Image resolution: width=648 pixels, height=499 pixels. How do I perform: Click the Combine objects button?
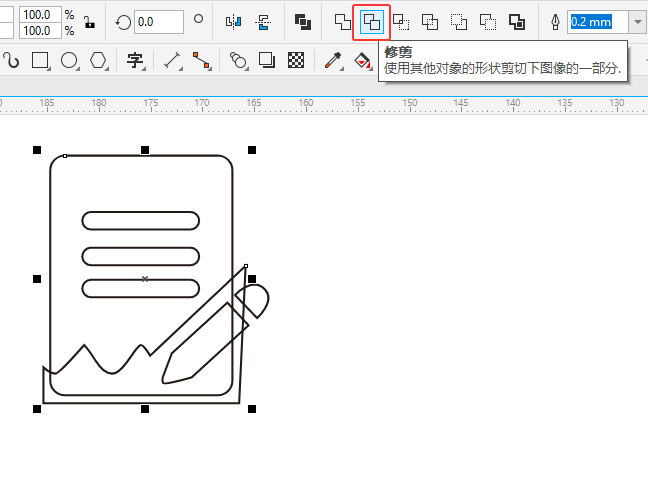pos(302,21)
